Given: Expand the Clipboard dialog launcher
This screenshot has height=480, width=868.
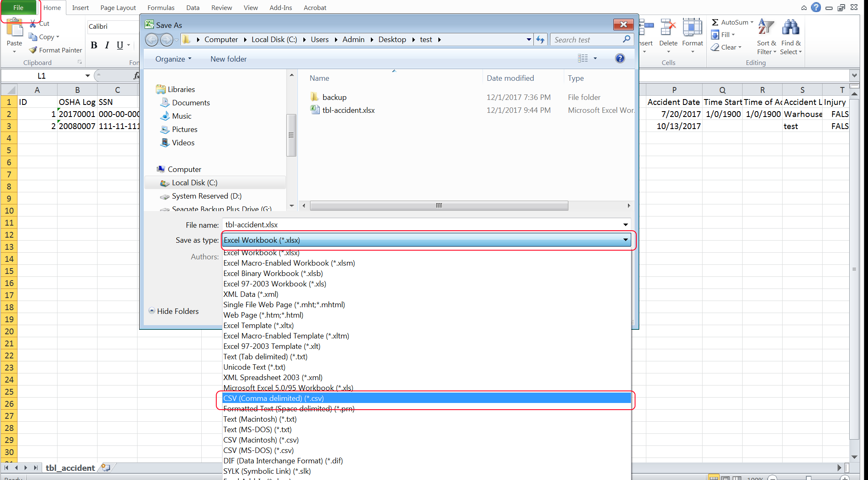Looking at the screenshot, I should 80,62.
